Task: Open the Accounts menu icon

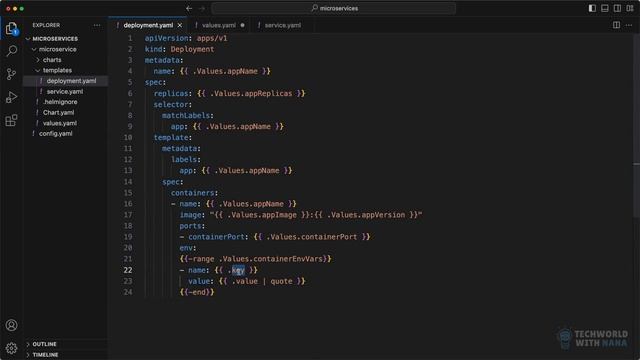Action: [x=11, y=325]
